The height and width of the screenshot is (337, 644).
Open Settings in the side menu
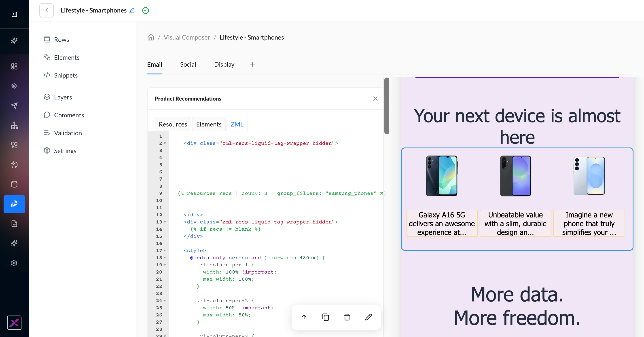point(60,151)
